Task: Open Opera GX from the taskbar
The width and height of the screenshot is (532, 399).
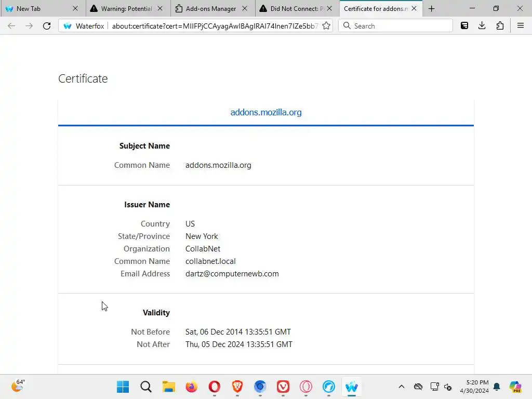Action: [x=305, y=387]
